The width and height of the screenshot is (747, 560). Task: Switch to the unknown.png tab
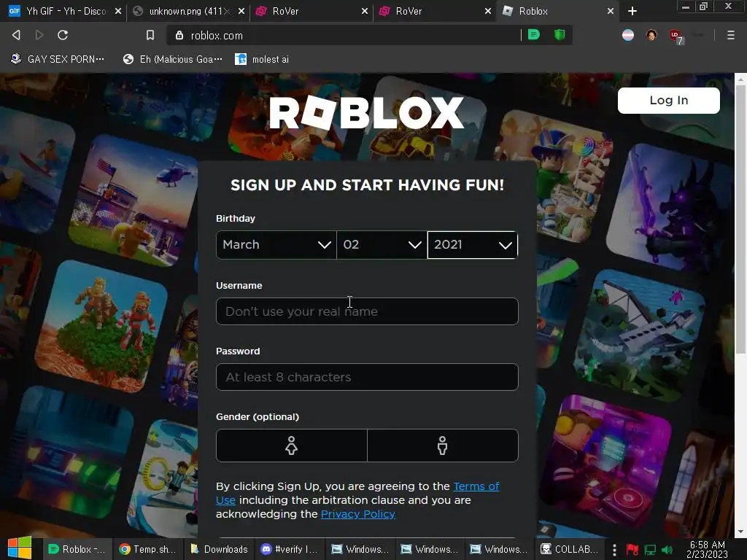(188, 11)
